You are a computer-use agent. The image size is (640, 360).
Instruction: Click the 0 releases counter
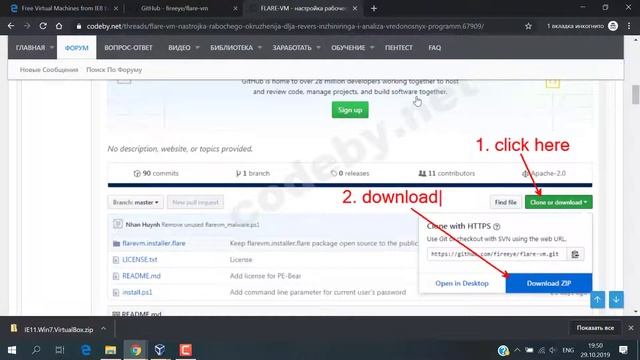350,173
